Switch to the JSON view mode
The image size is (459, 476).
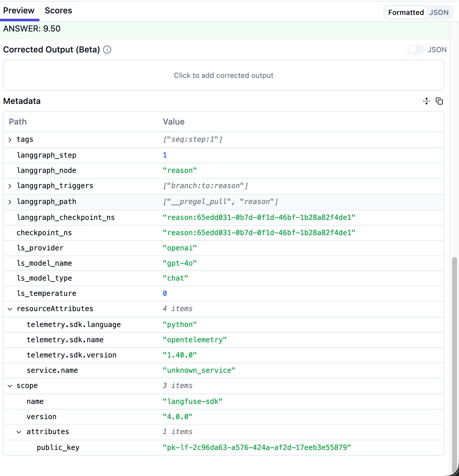pyautogui.click(x=439, y=12)
